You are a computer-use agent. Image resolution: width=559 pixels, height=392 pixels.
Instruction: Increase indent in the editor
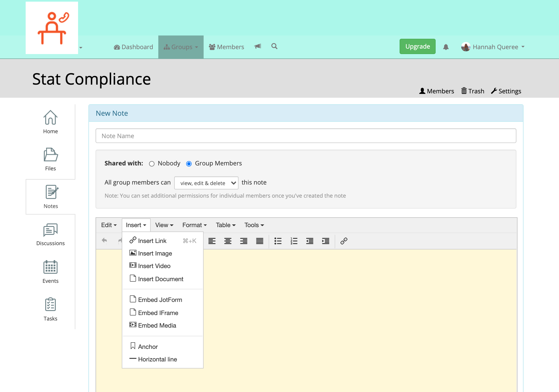point(325,241)
